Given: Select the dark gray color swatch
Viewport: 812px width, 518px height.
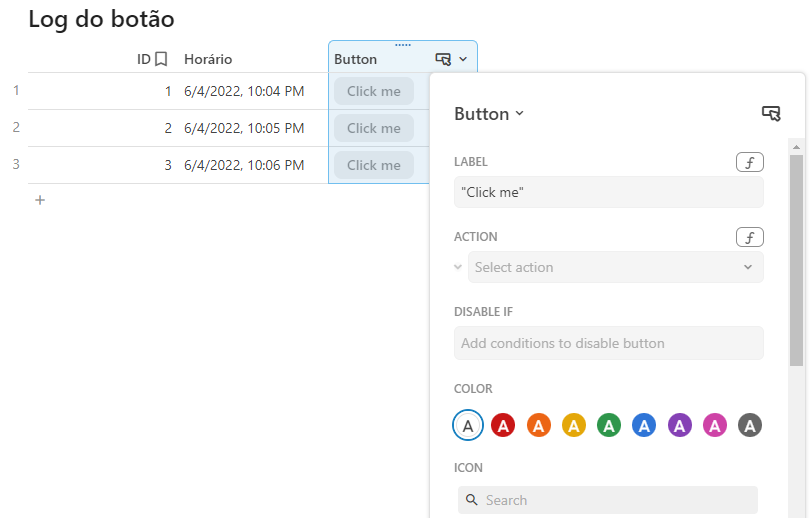Looking at the screenshot, I should tap(750, 425).
